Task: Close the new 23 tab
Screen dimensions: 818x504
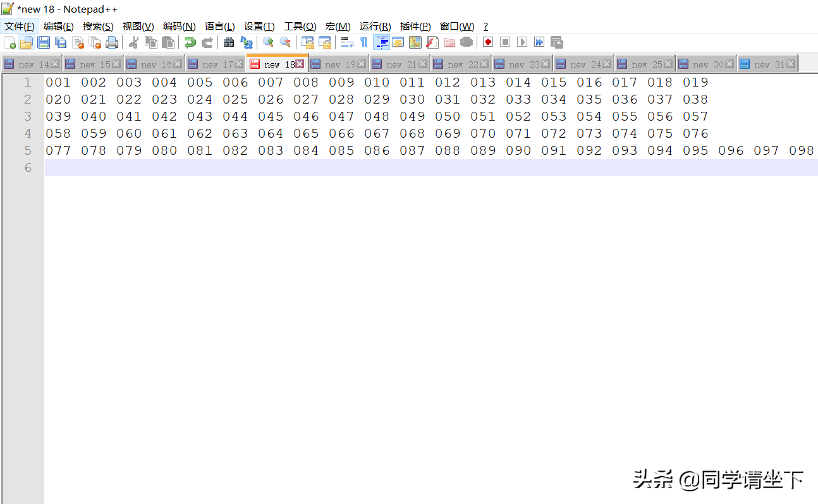Action: tap(546, 64)
